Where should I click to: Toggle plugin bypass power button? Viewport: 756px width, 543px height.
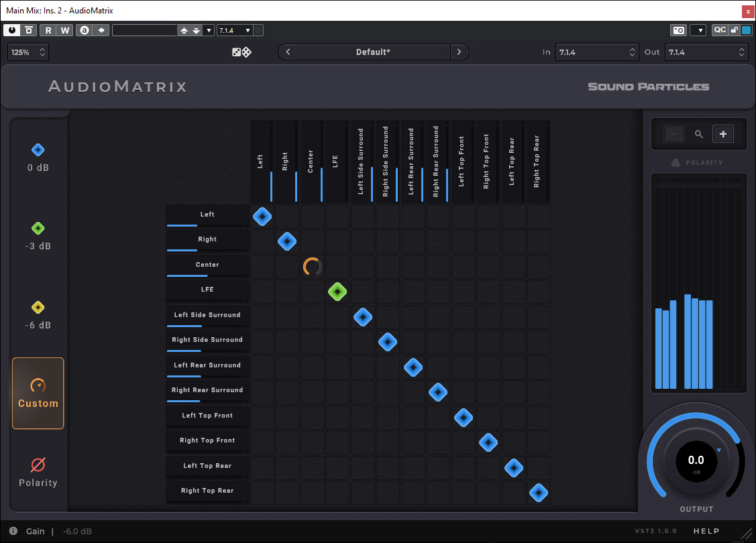point(13,30)
